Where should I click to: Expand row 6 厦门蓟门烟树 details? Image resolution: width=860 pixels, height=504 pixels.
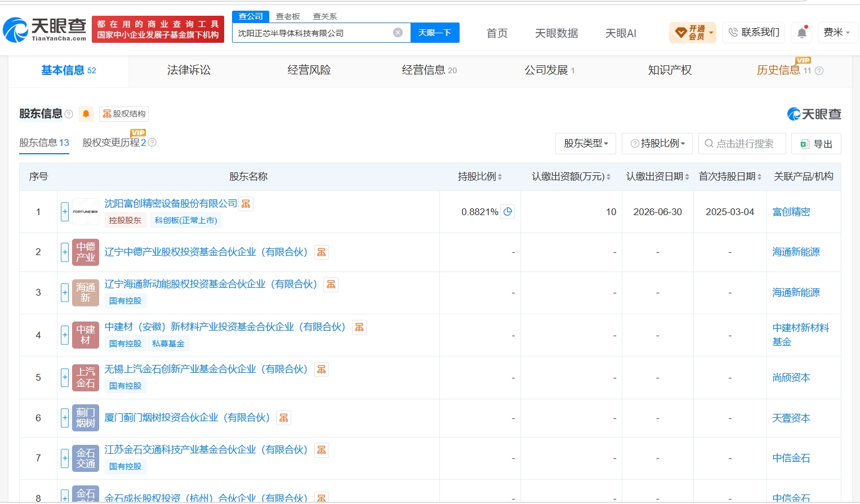[x=65, y=418]
